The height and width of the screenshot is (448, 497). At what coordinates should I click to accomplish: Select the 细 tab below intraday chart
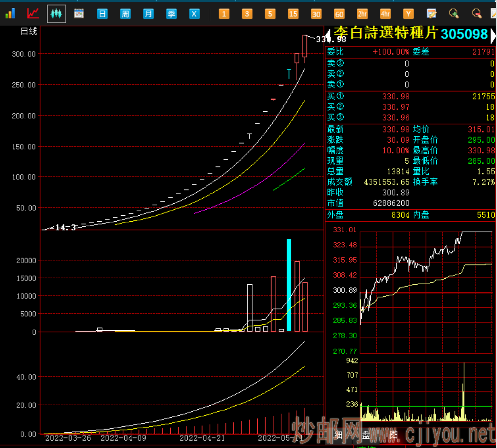click(x=338, y=435)
